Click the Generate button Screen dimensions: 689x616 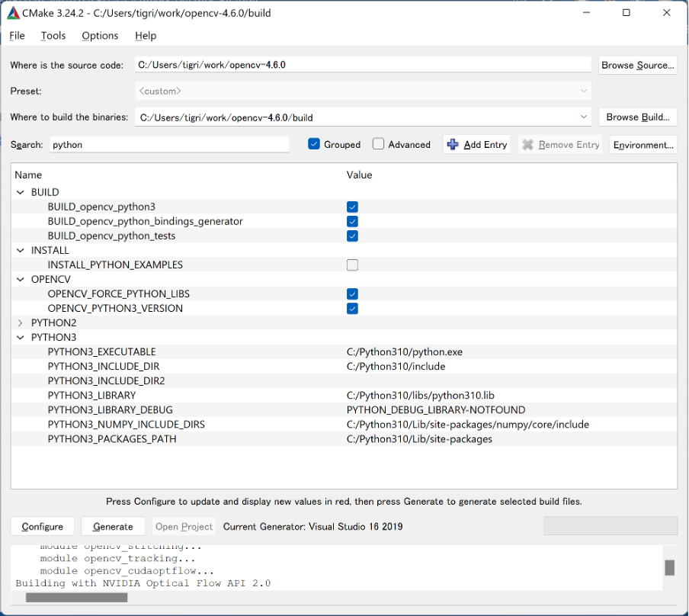coord(113,525)
